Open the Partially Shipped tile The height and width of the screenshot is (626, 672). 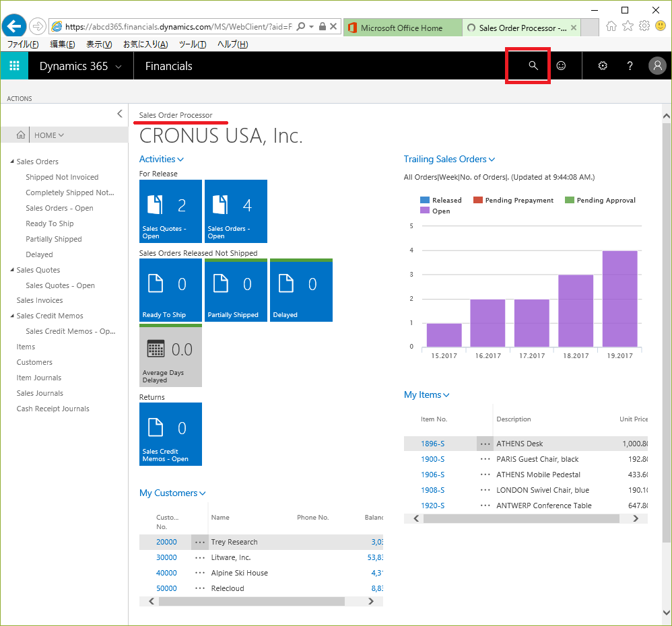(236, 290)
